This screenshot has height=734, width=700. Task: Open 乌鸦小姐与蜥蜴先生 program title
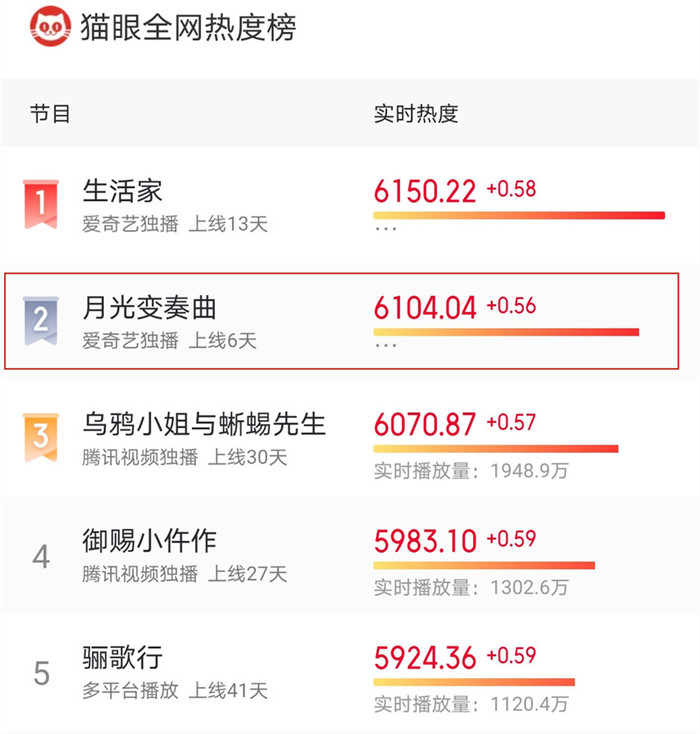[x=204, y=424]
